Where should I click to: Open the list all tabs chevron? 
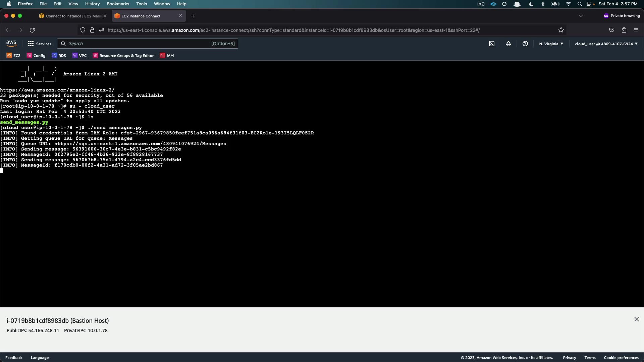tap(581, 16)
